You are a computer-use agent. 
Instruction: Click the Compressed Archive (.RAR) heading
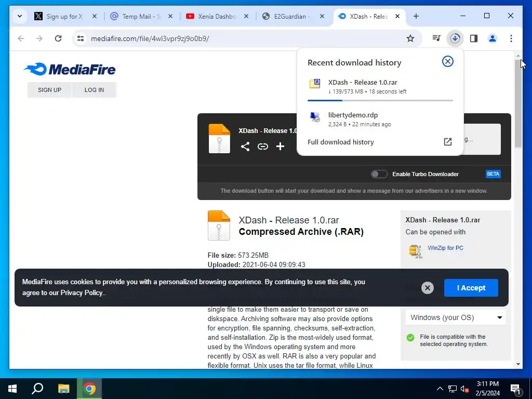coord(301,232)
